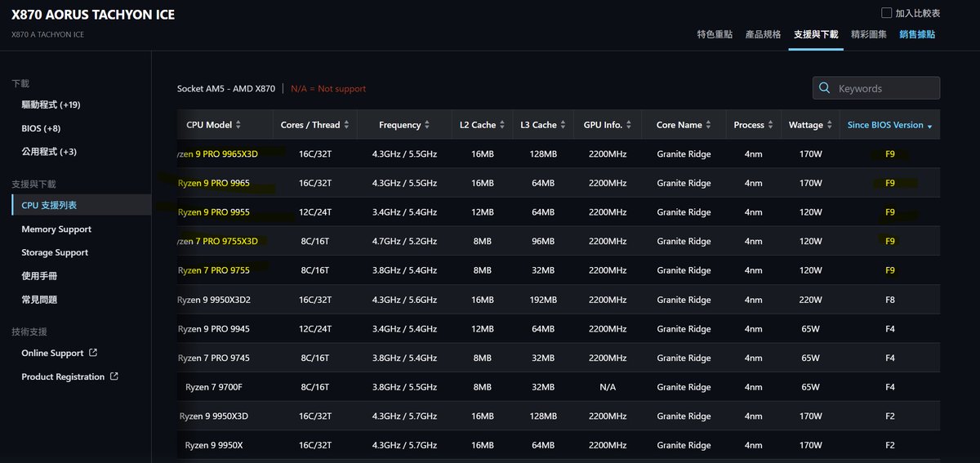
Task: Open Storage Support page
Action: 55,252
